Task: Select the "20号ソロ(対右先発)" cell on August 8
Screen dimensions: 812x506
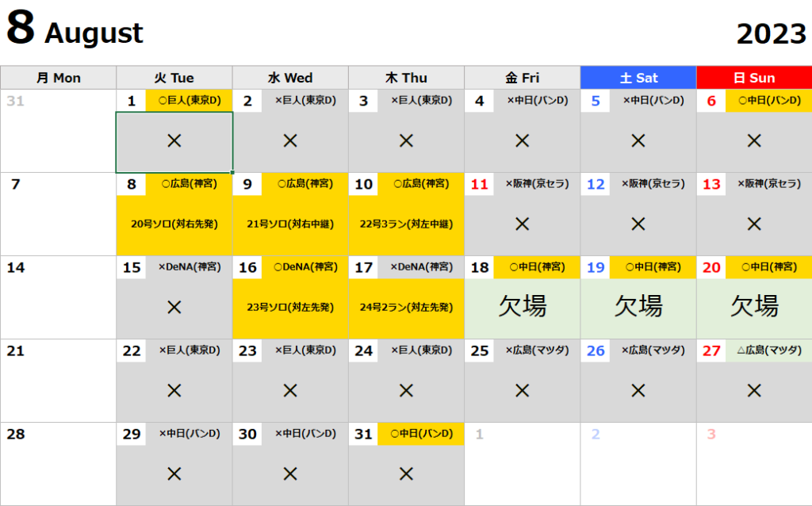Action: pos(174,224)
